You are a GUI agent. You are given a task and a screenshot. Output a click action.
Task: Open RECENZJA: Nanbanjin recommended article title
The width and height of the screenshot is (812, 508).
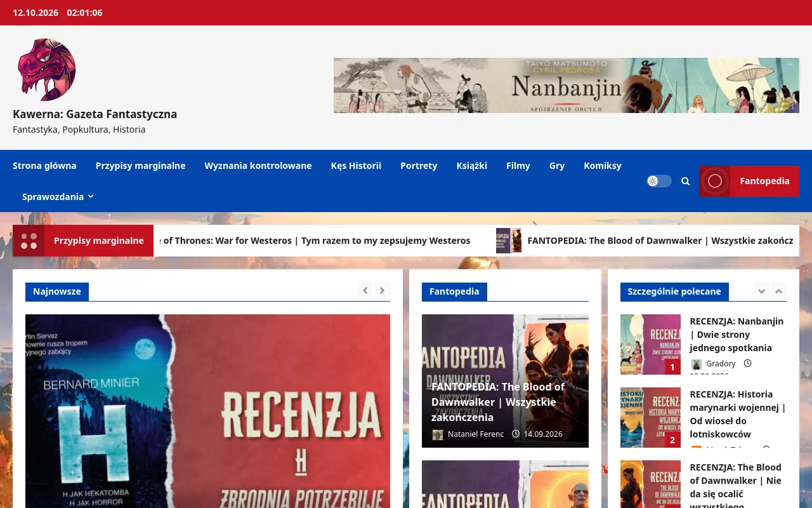tap(737, 335)
